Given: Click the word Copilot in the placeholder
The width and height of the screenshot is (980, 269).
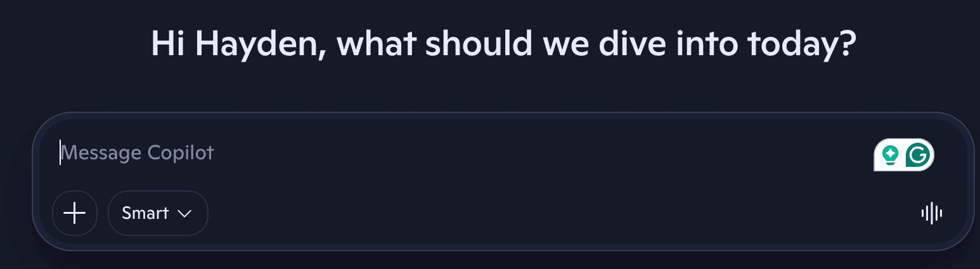Looking at the screenshot, I should [181, 153].
